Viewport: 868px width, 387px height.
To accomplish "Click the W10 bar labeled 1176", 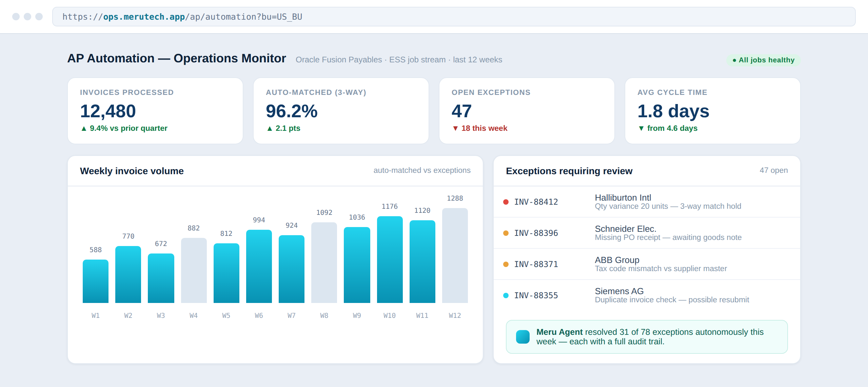I will click(x=390, y=260).
